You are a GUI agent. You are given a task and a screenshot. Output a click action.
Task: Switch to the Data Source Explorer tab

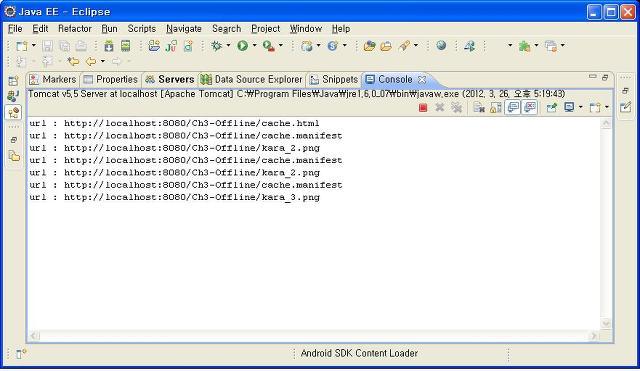(x=251, y=80)
